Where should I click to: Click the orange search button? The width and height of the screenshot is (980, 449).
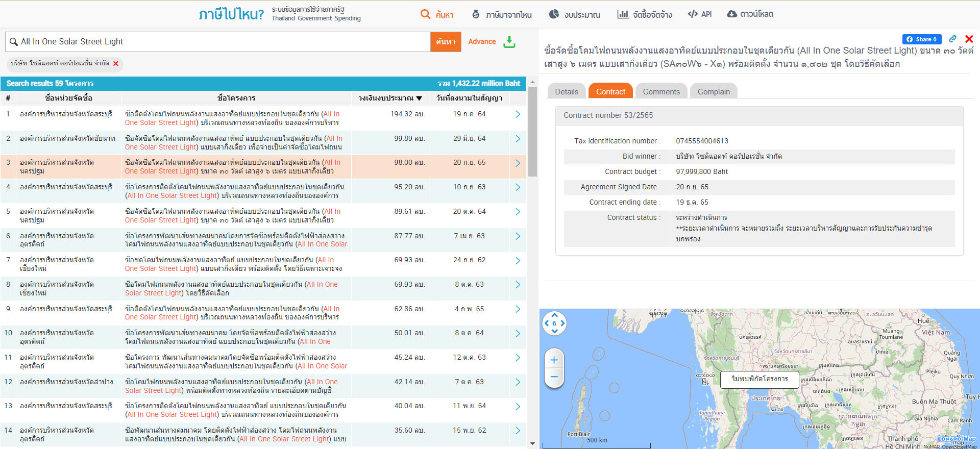[x=446, y=42]
